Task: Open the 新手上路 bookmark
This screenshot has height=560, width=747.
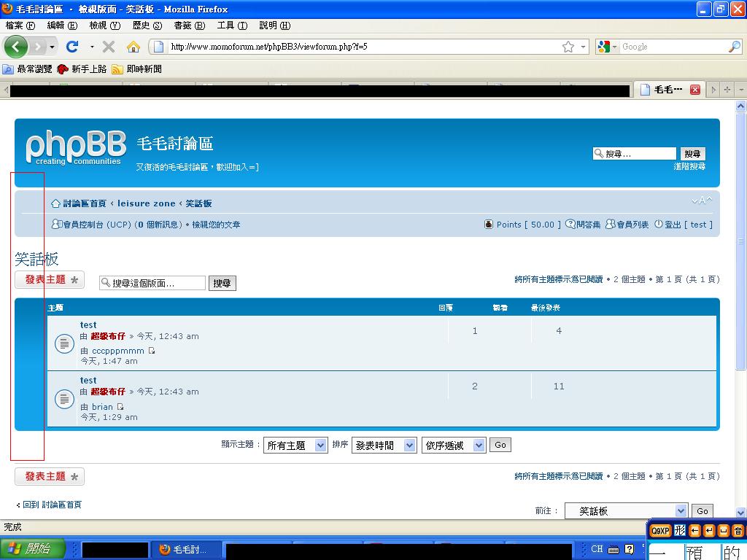Action: 82,69
